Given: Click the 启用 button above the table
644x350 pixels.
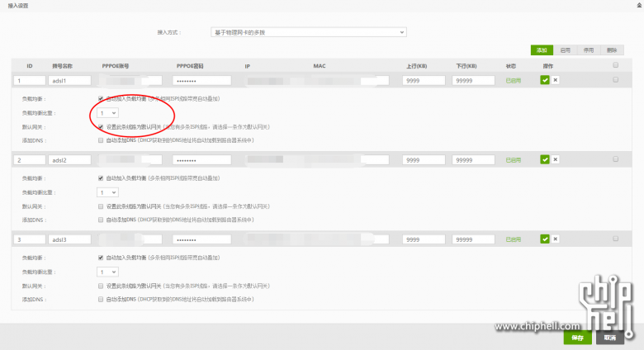Looking at the screenshot, I should click(565, 50).
